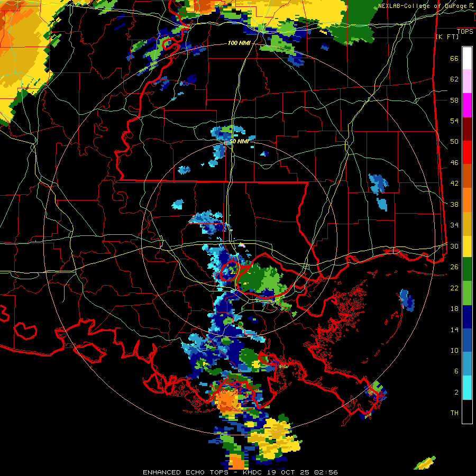Click the 42 legend value
The height and width of the screenshot is (476, 476).
(x=454, y=184)
